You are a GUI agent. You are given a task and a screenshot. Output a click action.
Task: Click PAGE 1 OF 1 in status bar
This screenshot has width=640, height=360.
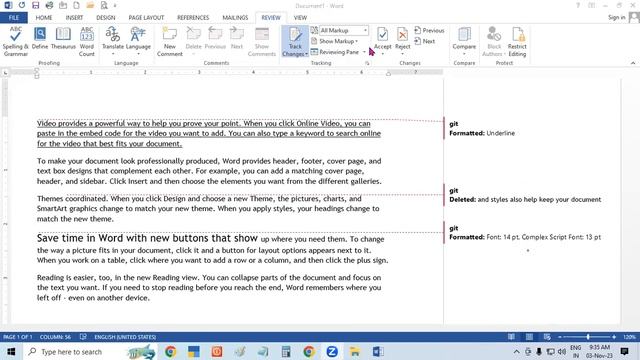[x=18, y=337]
